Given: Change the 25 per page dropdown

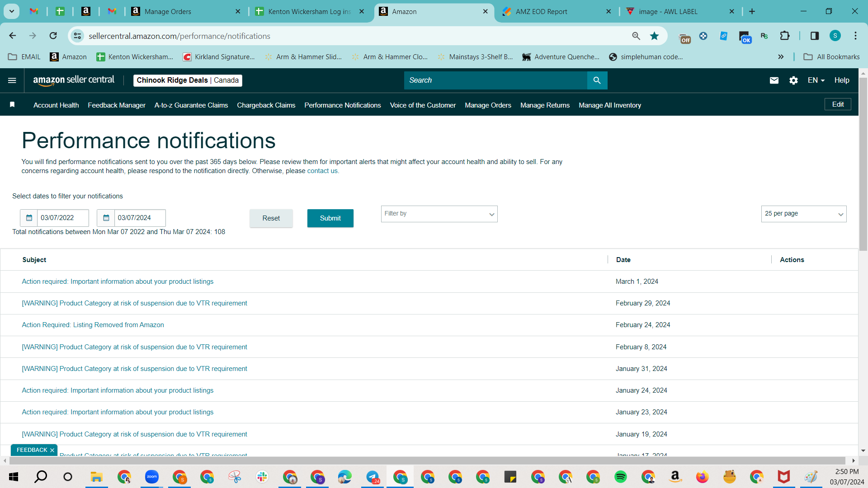Looking at the screenshot, I should pyautogui.click(x=804, y=214).
